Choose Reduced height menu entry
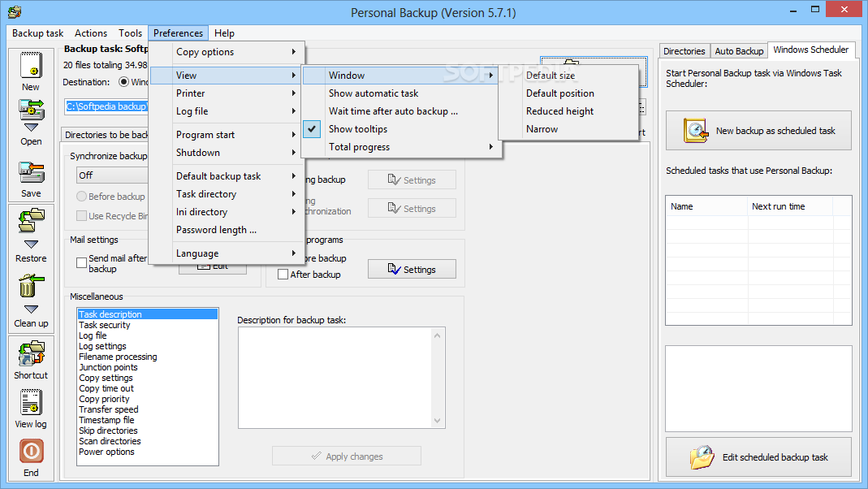 coord(568,110)
